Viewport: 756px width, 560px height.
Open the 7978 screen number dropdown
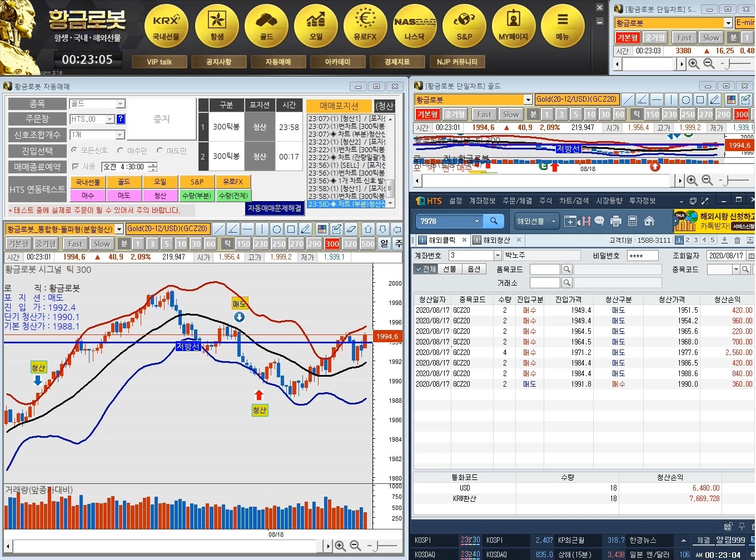476,221
